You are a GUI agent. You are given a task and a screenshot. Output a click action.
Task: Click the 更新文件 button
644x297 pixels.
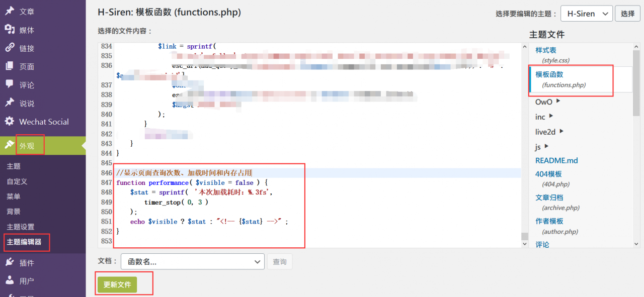(x=117, y=284)
